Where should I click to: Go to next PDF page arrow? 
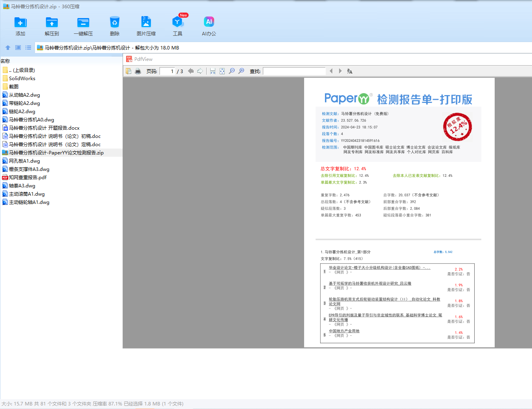pyautogui.click(x=200, y=71)
